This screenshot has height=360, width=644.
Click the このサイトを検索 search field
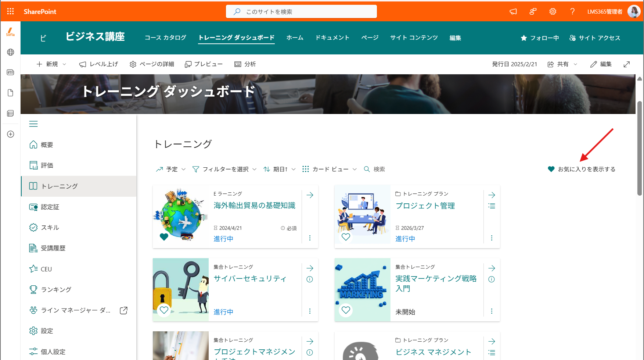point(301,11)
